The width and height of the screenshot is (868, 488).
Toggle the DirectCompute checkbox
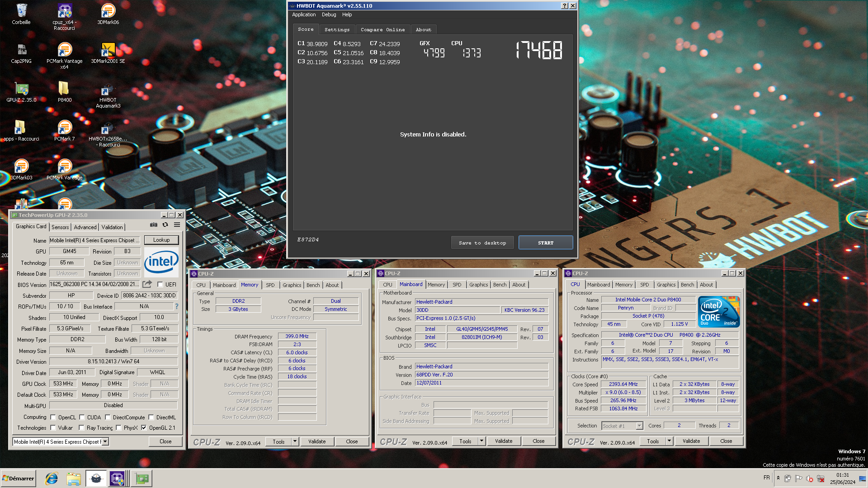click(x=108, y=417)
